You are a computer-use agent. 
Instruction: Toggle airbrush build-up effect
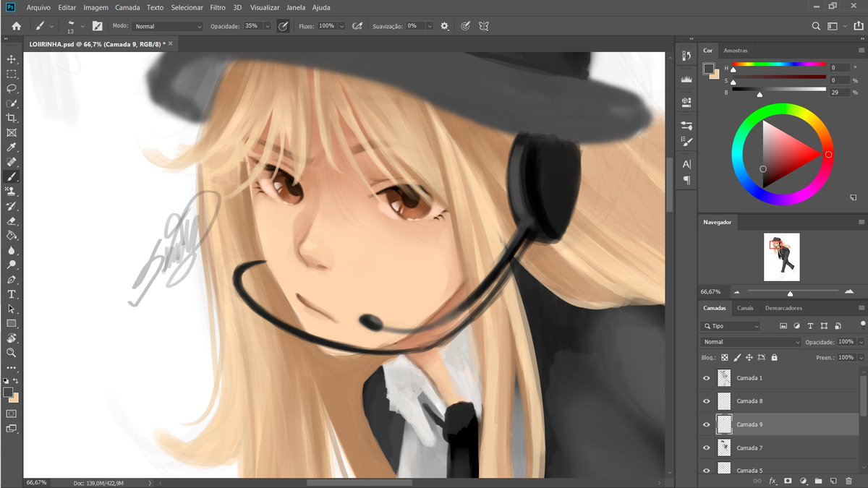click(357, 26)
